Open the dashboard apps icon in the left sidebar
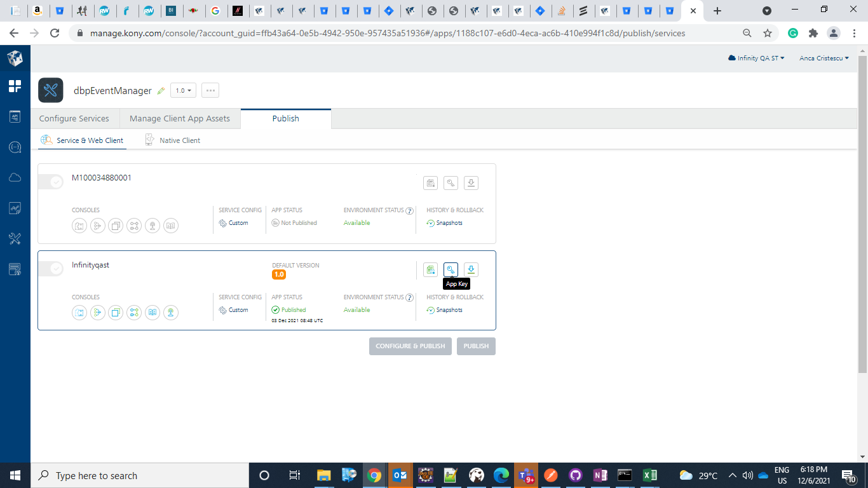 [15, 86]
